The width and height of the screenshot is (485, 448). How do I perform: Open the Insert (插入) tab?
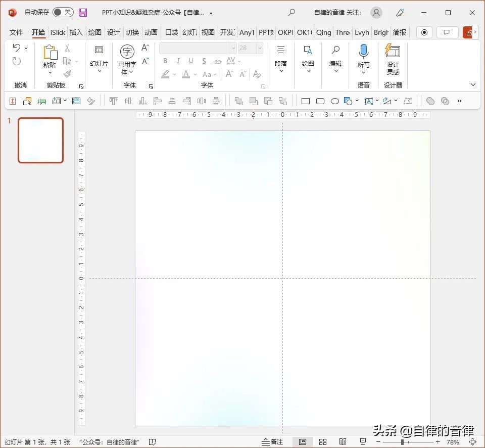76,32
